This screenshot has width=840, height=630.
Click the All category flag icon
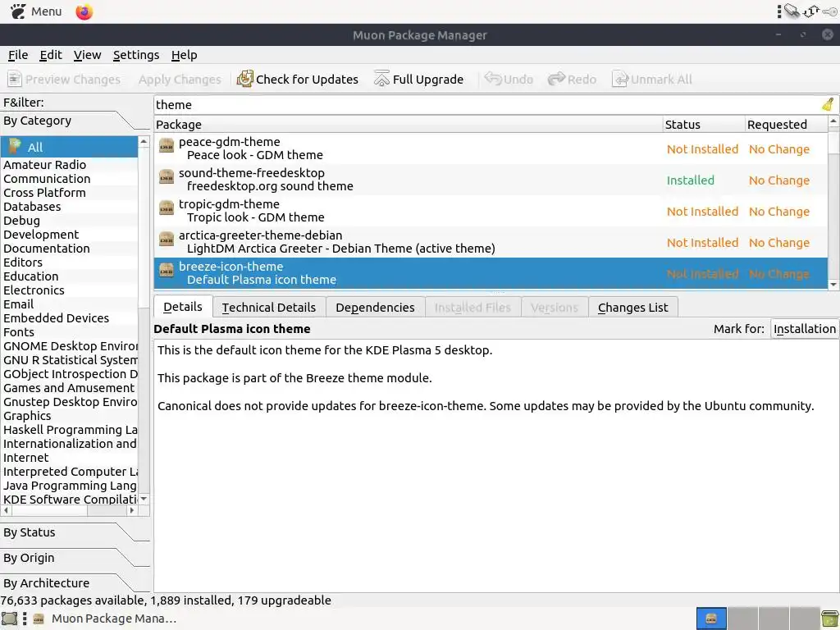[15, 146]
